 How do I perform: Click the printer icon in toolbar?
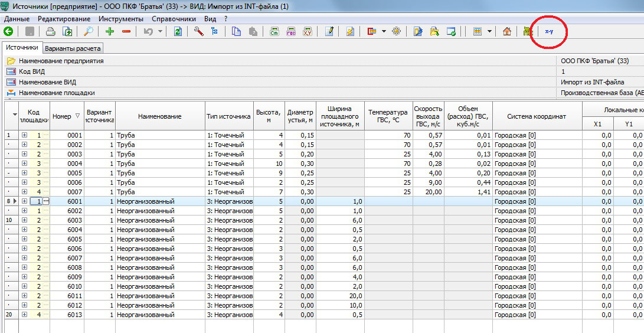tap(51, 32)
